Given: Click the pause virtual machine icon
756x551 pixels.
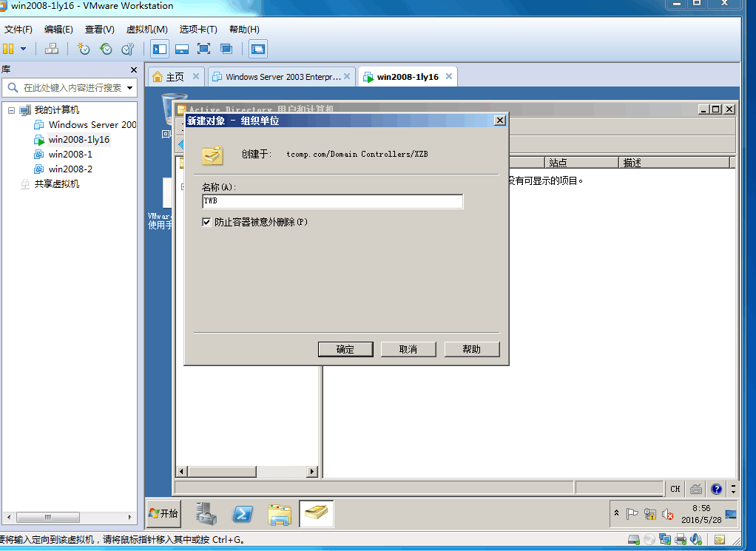Looking at the screenshot, I should coord(8,49).
